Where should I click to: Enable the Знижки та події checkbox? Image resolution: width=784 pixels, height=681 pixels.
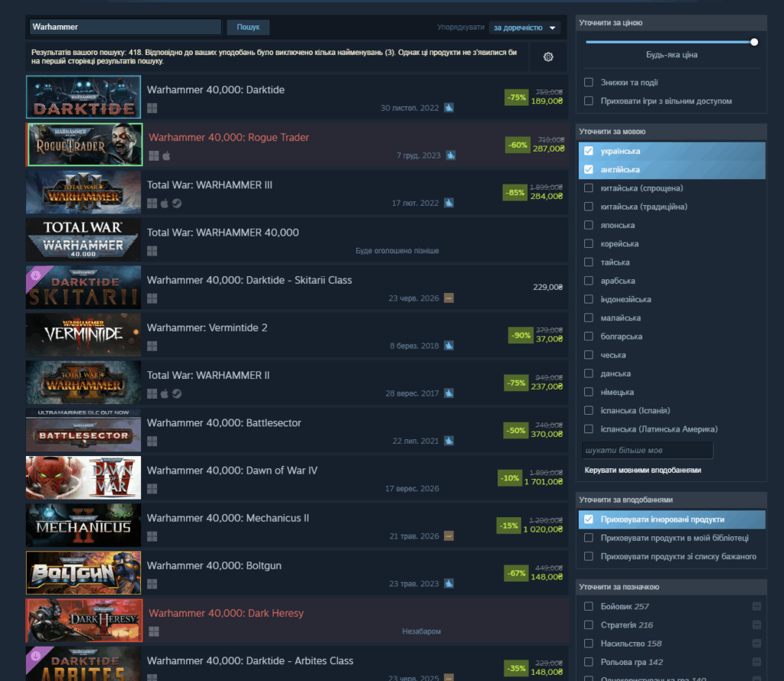click(589, 83)
